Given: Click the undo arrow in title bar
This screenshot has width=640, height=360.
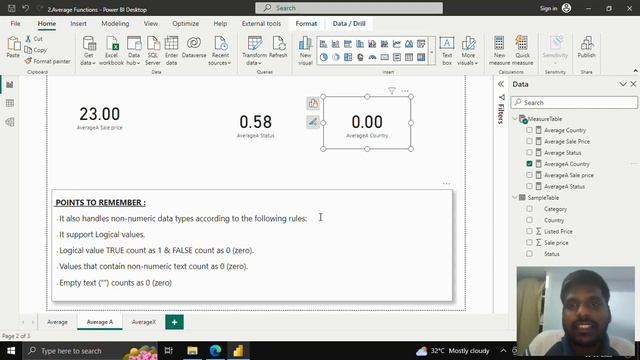Looking at the screenshot, I should click(26, 8).
